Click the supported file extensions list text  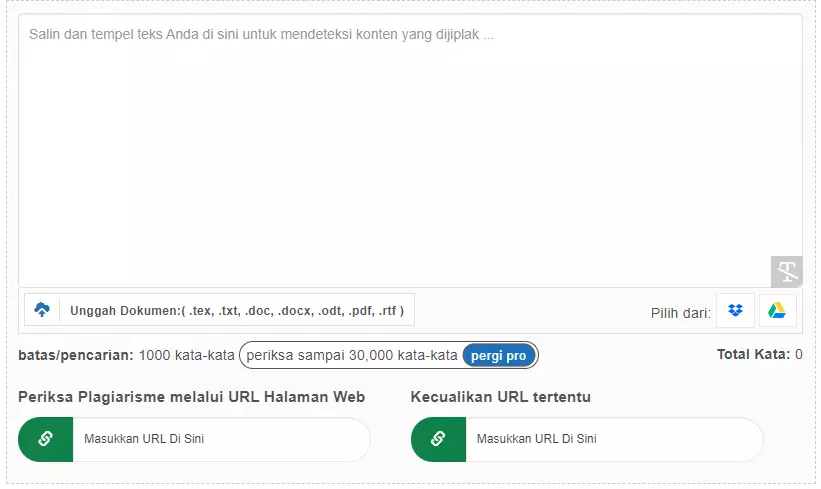coord(294,311)
